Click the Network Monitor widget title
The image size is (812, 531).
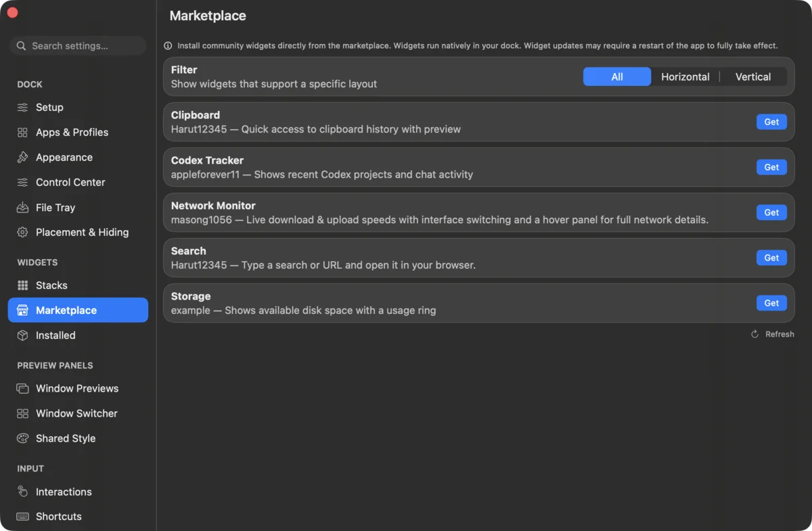pos(213,206)
